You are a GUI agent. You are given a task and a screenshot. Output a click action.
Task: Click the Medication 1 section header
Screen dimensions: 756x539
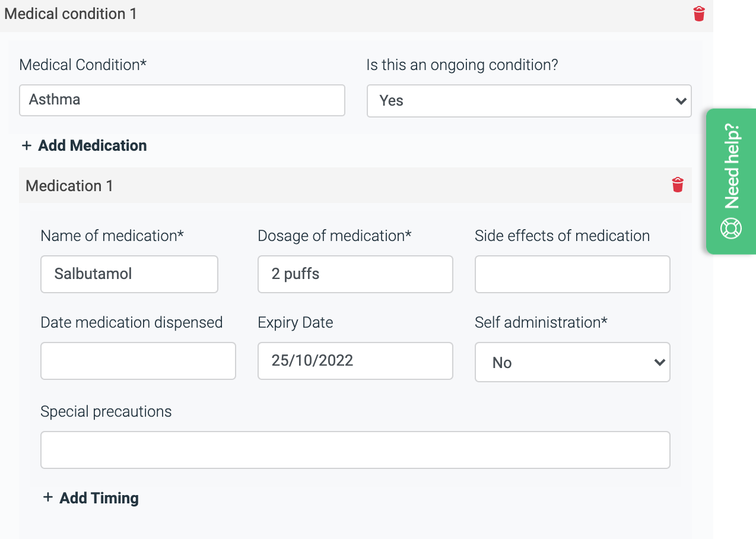coord(69,186)
